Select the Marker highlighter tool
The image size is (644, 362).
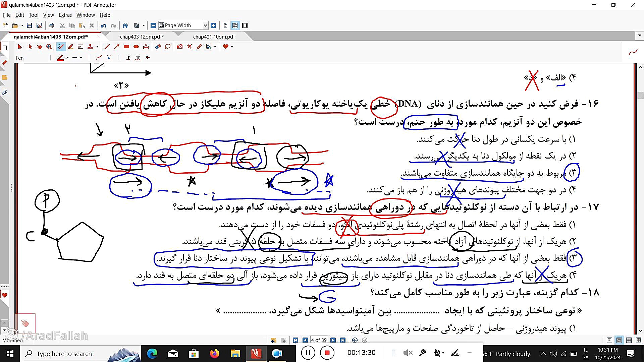[x=70, y=47]
